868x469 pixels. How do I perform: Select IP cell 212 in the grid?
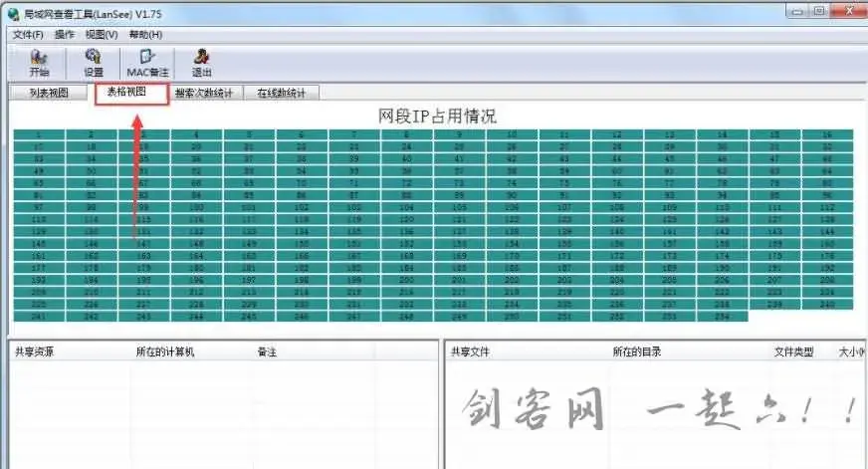(196, 292)
